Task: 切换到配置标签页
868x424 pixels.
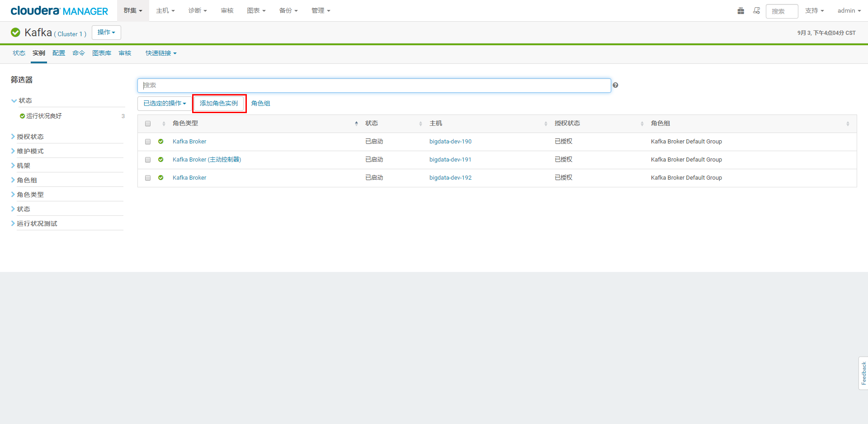Action: pyautogui.click(x=59, y=53)
